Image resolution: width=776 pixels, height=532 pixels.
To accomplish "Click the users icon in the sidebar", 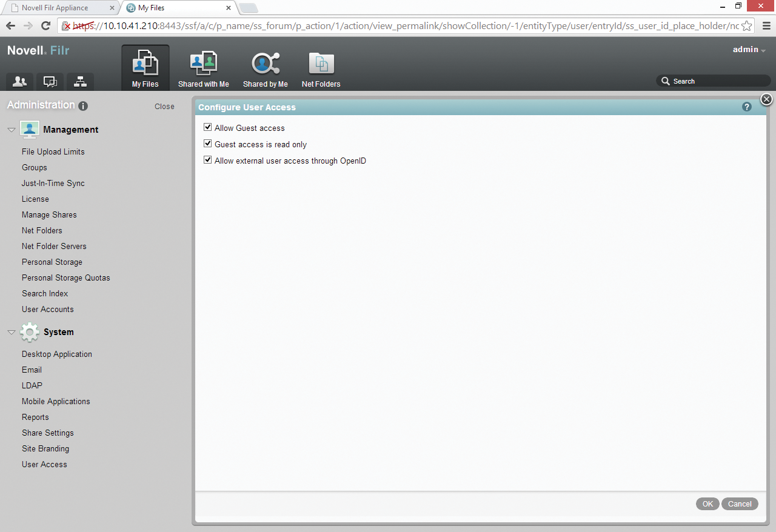I will 19,81.
